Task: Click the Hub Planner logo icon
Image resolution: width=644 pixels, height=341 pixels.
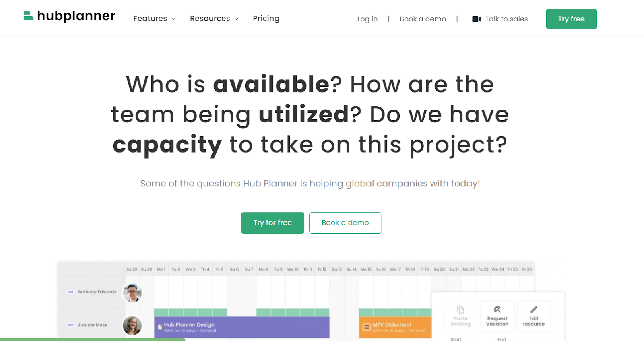Action: pyautogui.click(x=28, y=16)
